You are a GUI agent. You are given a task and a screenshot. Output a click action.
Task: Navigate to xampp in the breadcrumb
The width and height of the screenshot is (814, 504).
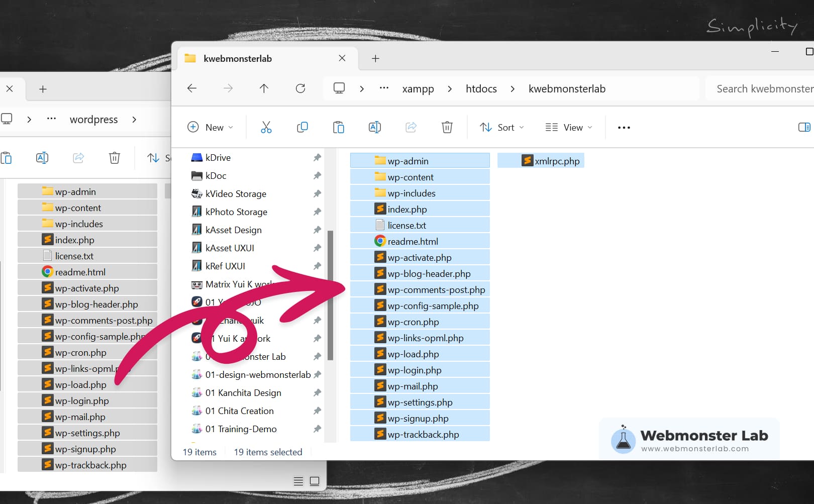[418, 89]
